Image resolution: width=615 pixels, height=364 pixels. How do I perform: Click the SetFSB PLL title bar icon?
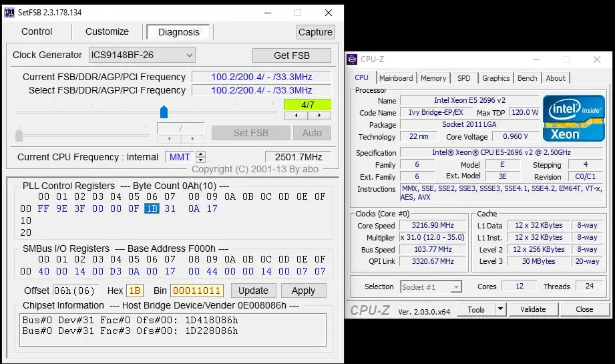(10, 13)
